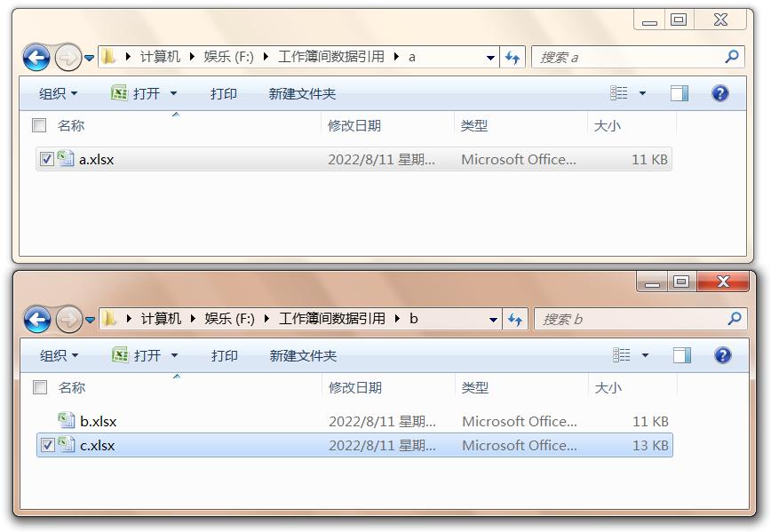
Task: Click the 打印 button in the bottom toolbar
Action: (223, 355)
